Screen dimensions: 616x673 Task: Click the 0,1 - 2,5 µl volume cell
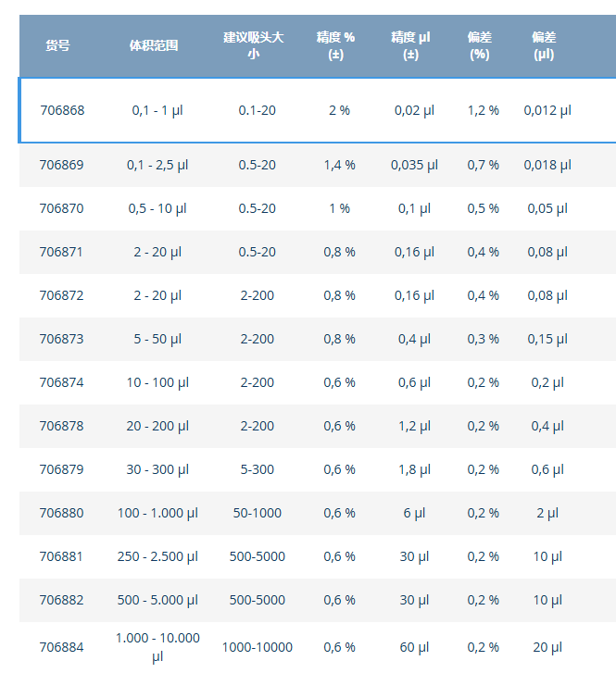point(157,165)
